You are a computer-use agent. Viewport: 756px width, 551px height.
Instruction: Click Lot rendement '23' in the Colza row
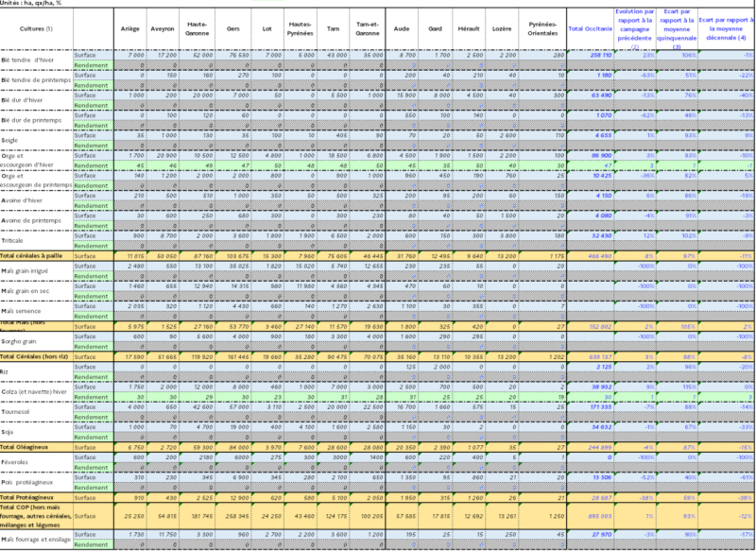pos(267,397)
